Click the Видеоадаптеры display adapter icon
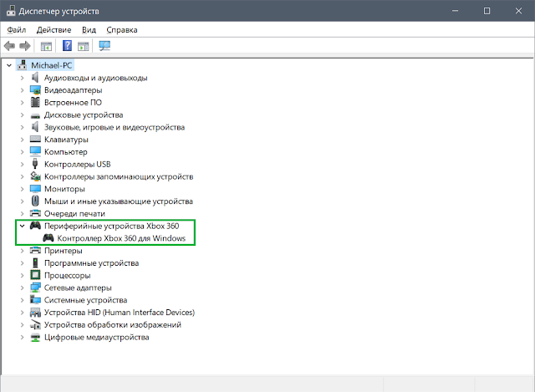Viewport: 535px width, 392px height. pos(35,90)
